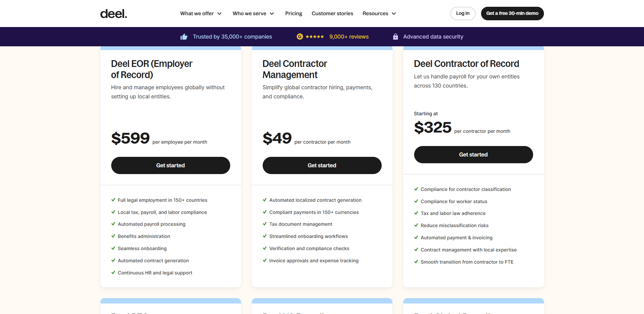Open the Resources dropdown
This screenshot has height=314, width=644.
[379, 14]
